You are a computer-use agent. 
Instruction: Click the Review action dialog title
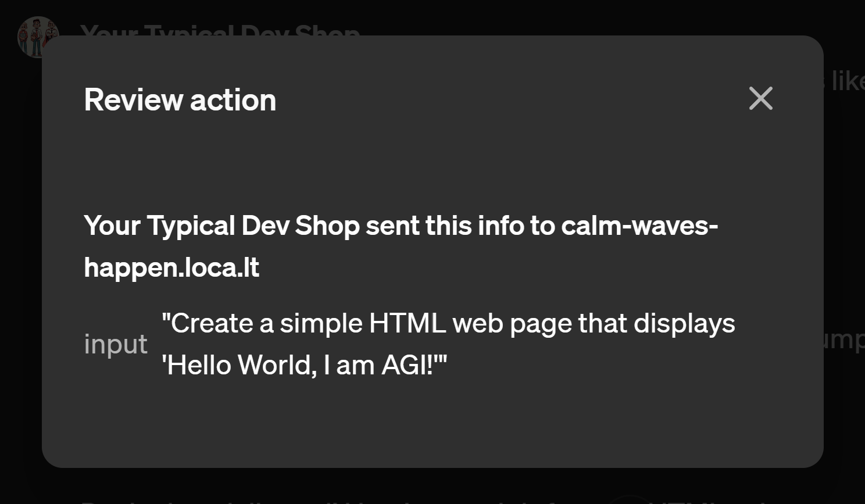tap(180, 100)
